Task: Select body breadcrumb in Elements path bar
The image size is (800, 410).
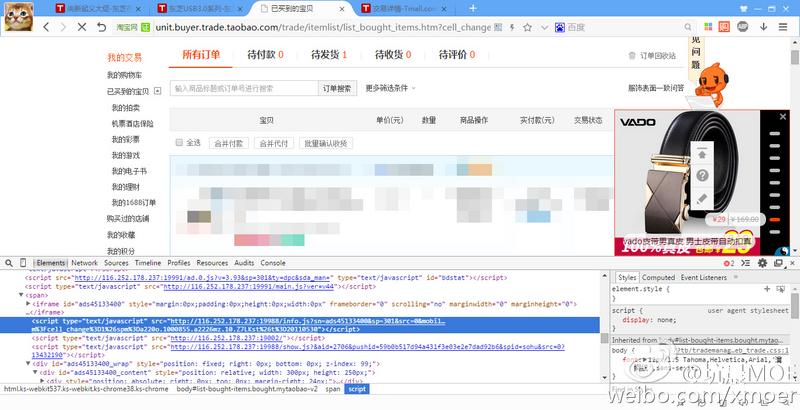Action: click(x=247, y=389)
